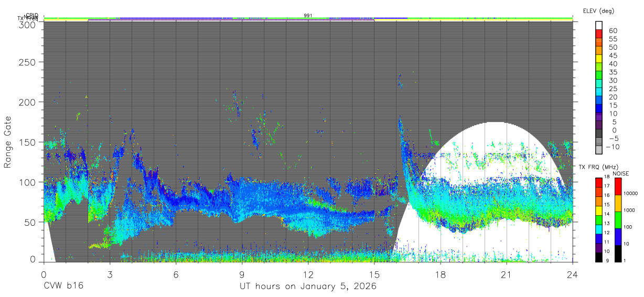
Task: Click the red top segment of NOISE bar
Action: [617, 186]
